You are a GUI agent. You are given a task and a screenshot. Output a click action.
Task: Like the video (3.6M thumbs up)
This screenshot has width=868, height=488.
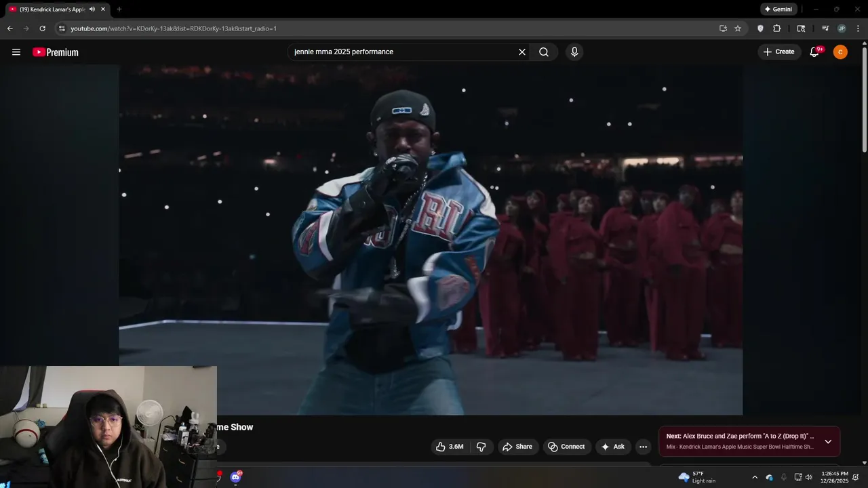450,447
